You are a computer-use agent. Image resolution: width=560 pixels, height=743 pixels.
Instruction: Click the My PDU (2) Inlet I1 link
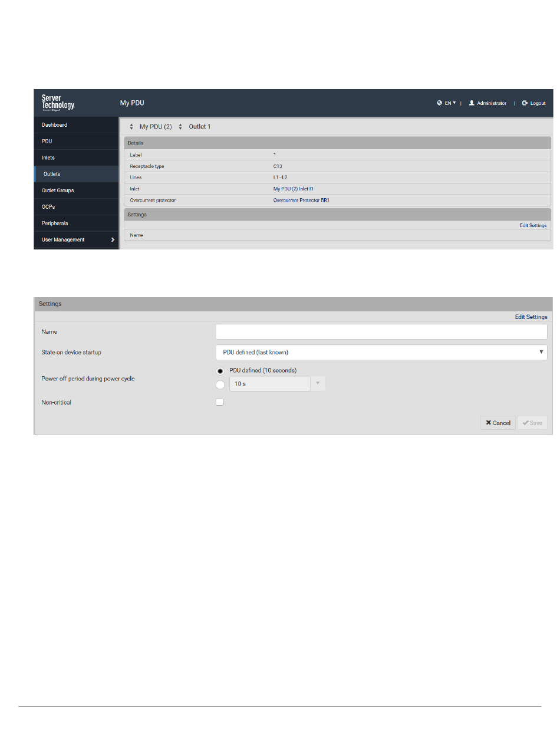294,189
